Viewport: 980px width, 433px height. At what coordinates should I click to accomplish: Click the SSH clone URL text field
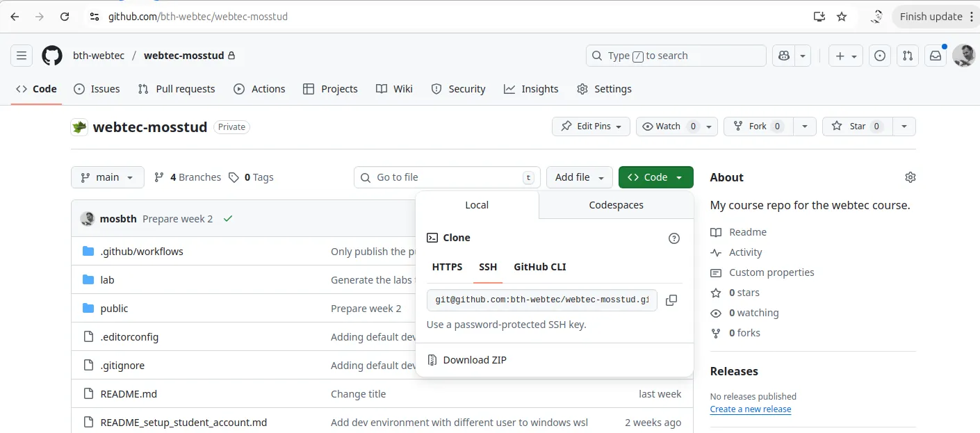(x=541, y=300)
